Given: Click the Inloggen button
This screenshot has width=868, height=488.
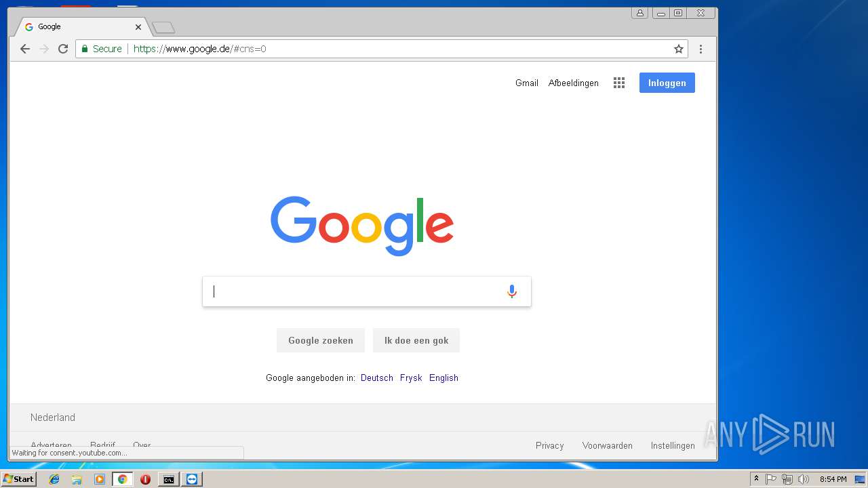Looking at the screenshot, I should click(x=667, y=83).
